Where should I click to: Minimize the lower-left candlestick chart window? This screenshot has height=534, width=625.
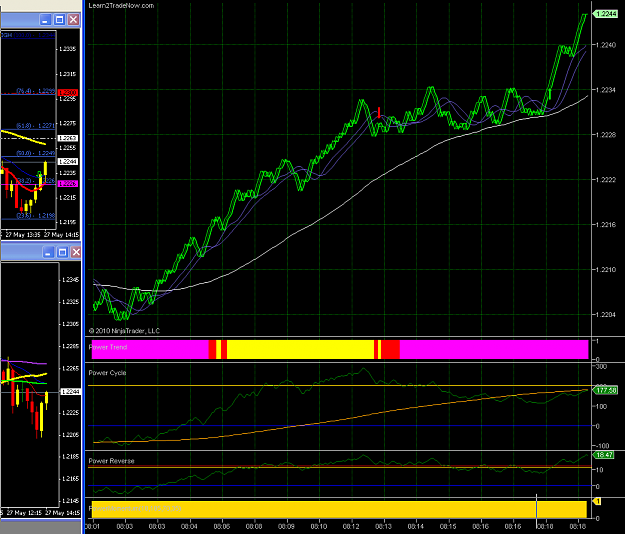click(48, 252)
